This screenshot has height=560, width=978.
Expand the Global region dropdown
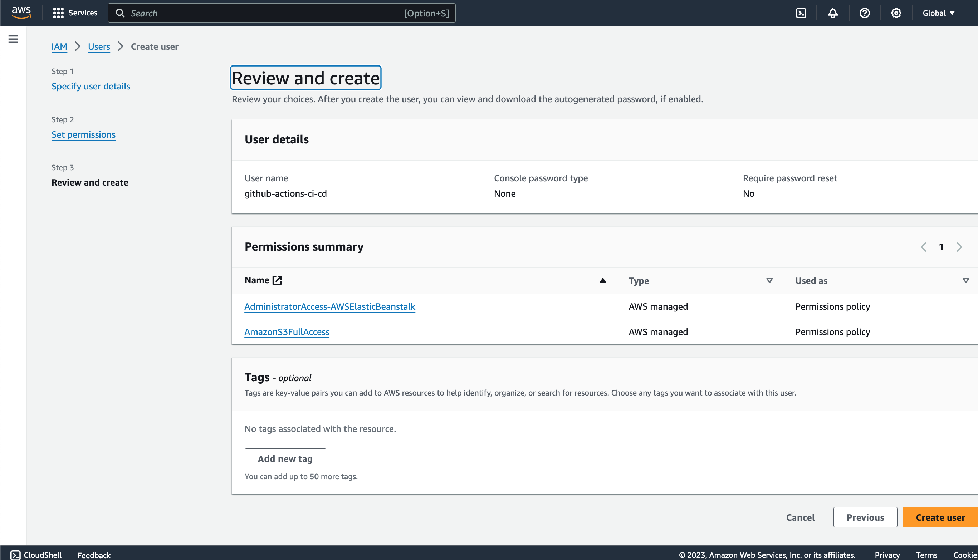[939, 13]
